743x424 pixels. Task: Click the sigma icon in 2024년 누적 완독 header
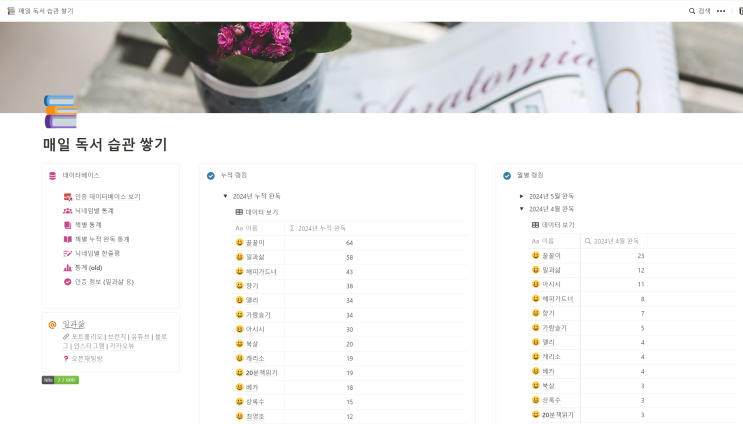click(x=292, y=228)
